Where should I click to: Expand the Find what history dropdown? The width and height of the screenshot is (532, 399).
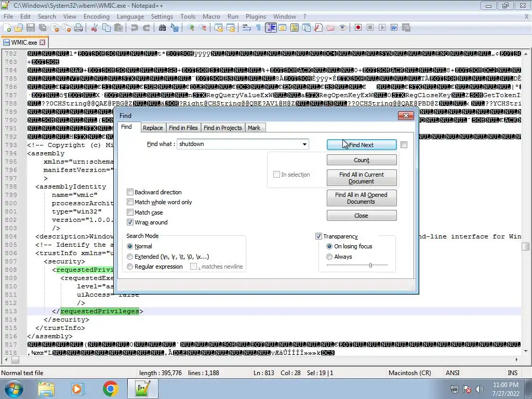(304, 144)
